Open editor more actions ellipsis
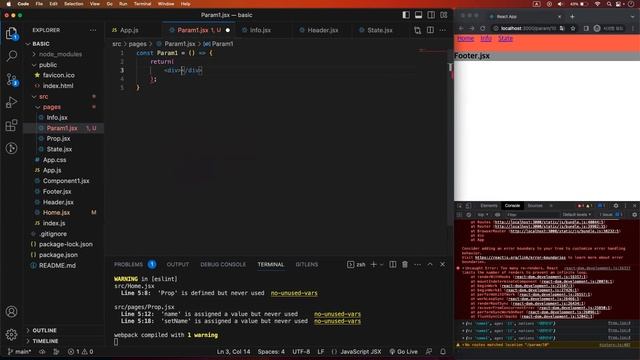Viewport: 640px width, 360px height. [443, 30]
